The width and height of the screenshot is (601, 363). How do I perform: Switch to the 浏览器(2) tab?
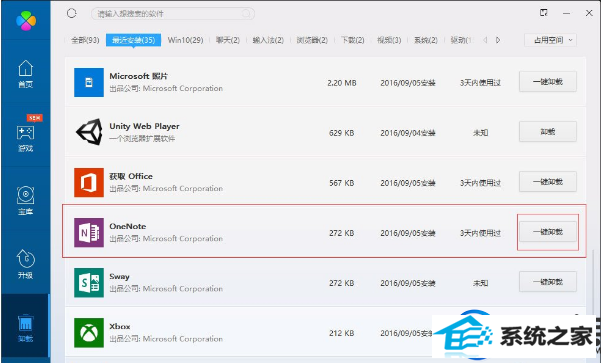coord(312,40)
